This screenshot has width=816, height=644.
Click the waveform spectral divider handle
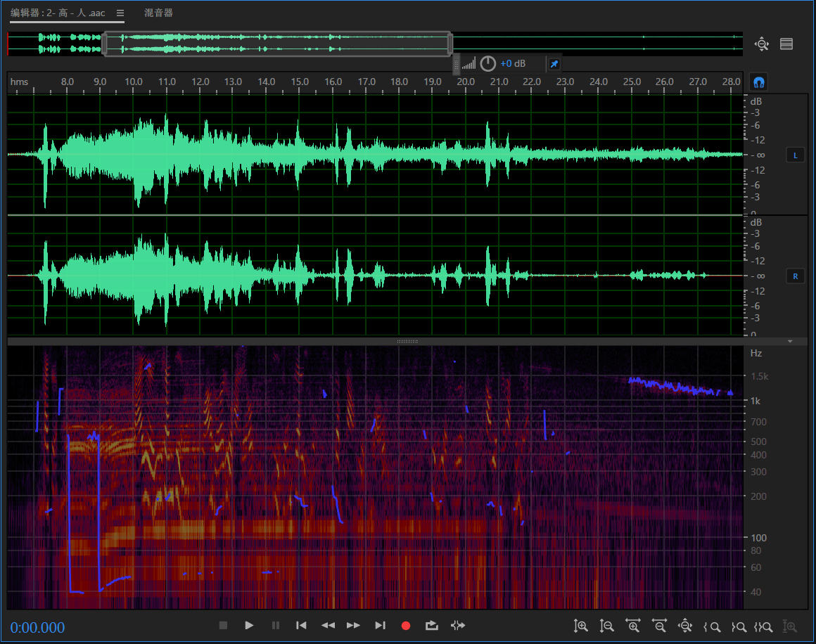coord(407,341)
